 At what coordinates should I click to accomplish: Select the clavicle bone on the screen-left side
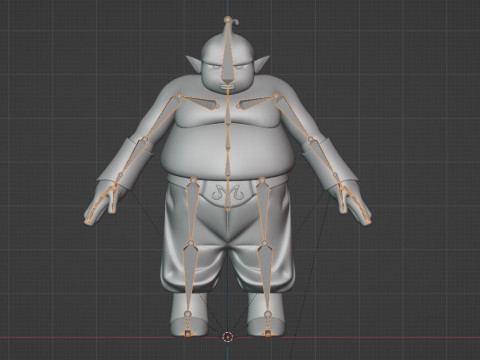point(202,102)
